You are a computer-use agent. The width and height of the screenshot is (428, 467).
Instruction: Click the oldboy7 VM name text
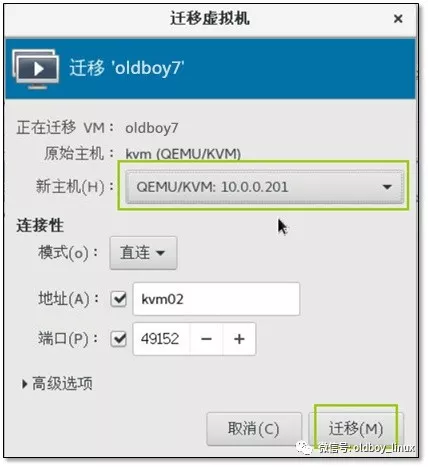click(x=152, y=128)
